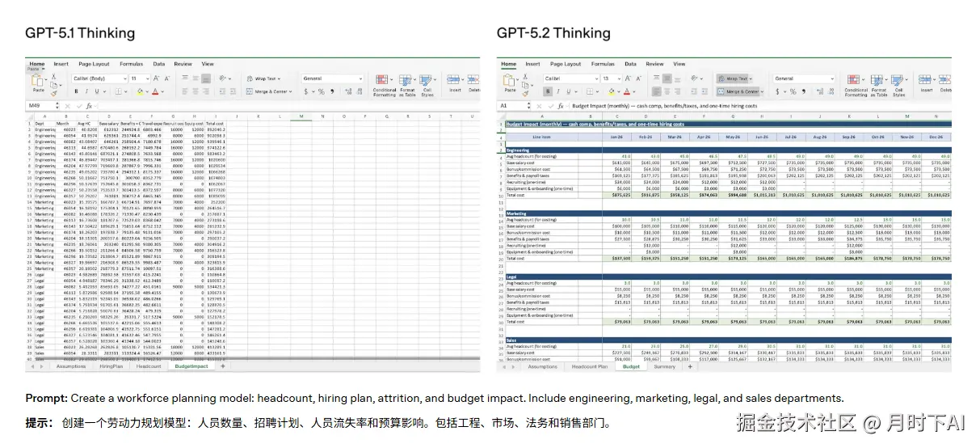Click Increase Font Size icon in GPT-5.1 spreadsheet
Screen dimensions: 980x448
(x=156, y=78)
